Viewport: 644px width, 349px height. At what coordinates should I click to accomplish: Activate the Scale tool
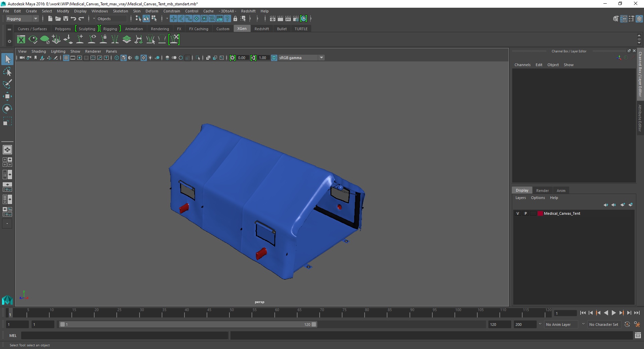pyautogui.click(x=7, y=121)
